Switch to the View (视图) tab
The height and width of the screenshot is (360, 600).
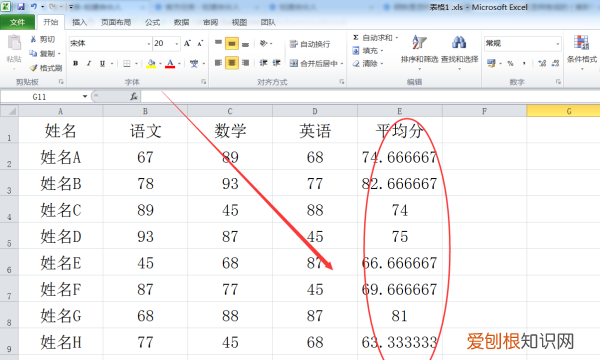(239, 22)
